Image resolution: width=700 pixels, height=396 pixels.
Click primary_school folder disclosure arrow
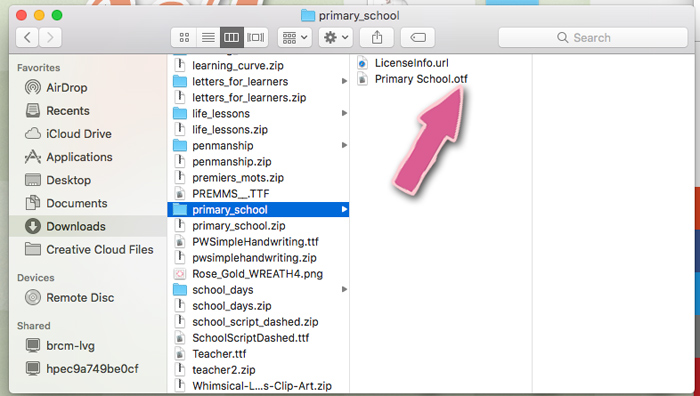coord(344,209)
